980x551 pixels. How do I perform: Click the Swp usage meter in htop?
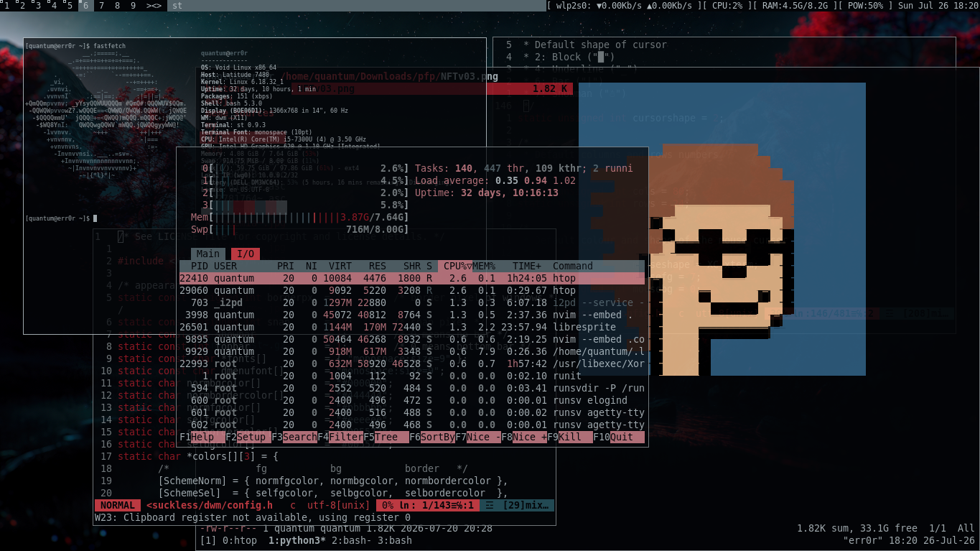(300, 229)
